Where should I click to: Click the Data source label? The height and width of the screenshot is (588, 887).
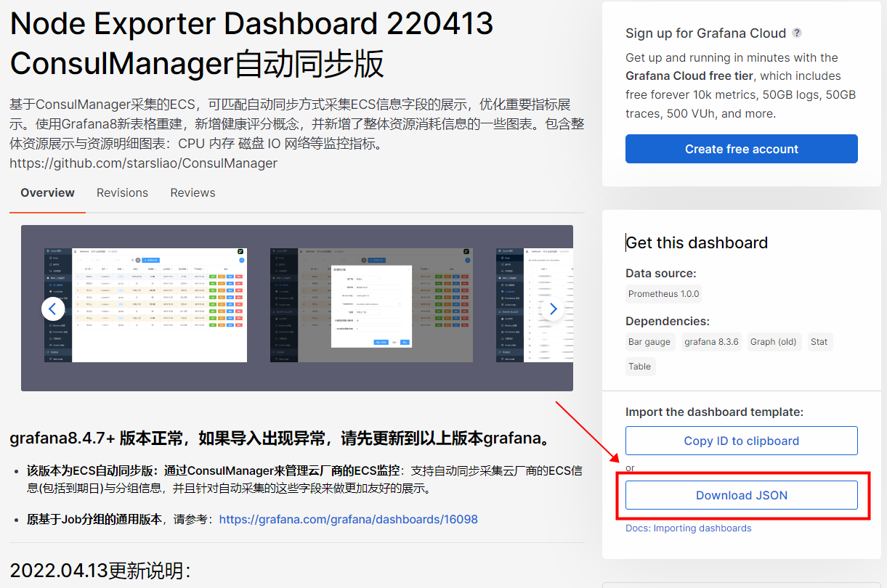(661, 274)
